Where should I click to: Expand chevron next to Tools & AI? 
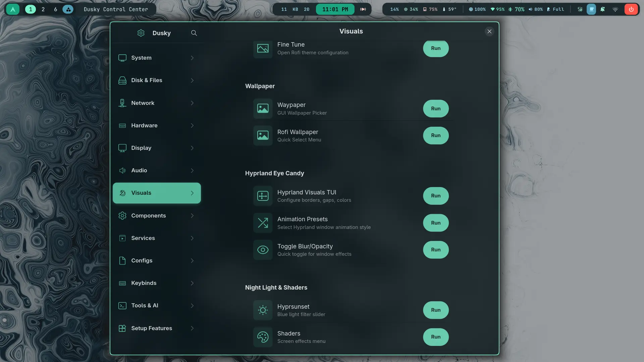tap(192, 305)
